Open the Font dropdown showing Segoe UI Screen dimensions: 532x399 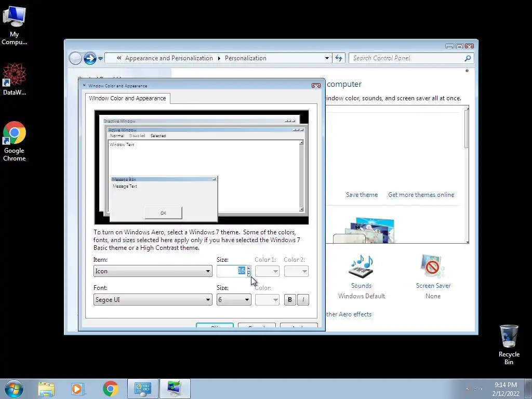[153, 300]
